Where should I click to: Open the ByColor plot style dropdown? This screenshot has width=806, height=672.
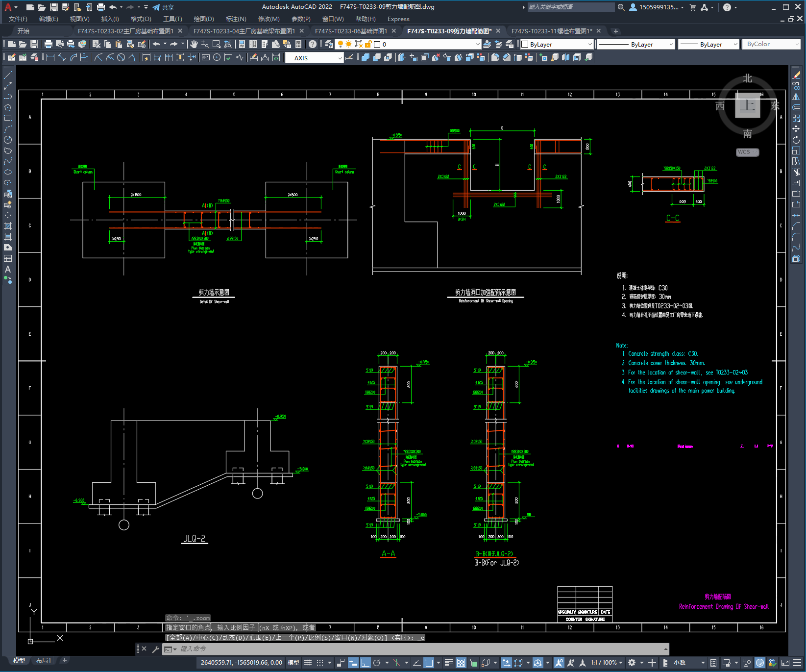tap(772, 44)
